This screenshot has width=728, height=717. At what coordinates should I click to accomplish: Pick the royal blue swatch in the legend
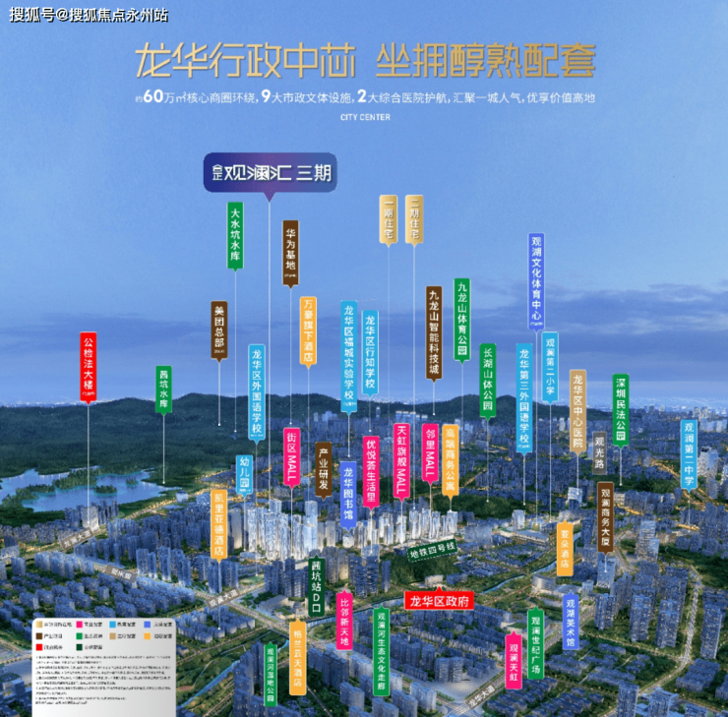147,625
